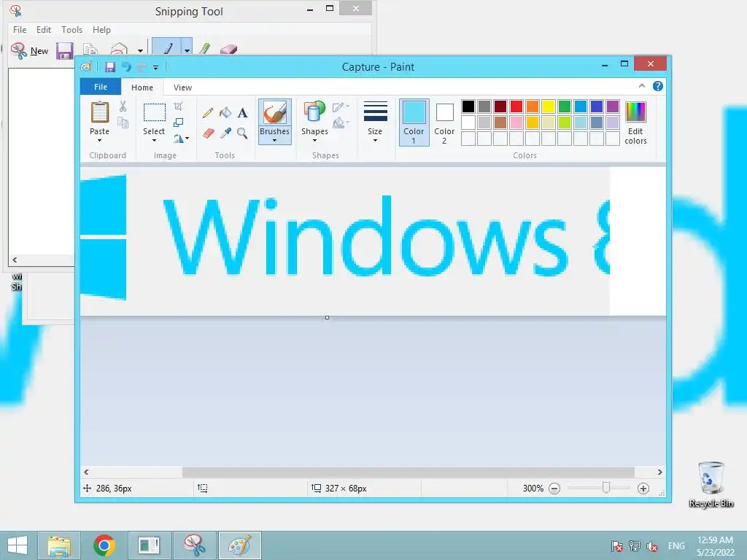Zoom in using the plus button
The width and height of the screenshot is (747, 560).
click(x=643, y=488)
